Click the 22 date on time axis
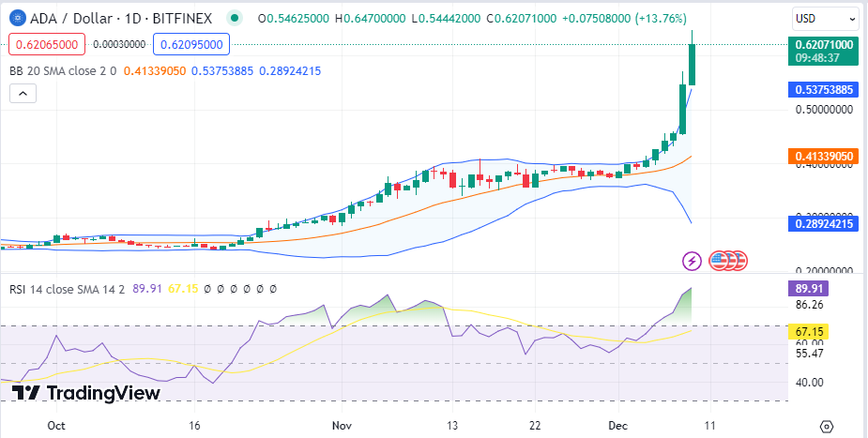 point(534,425)
